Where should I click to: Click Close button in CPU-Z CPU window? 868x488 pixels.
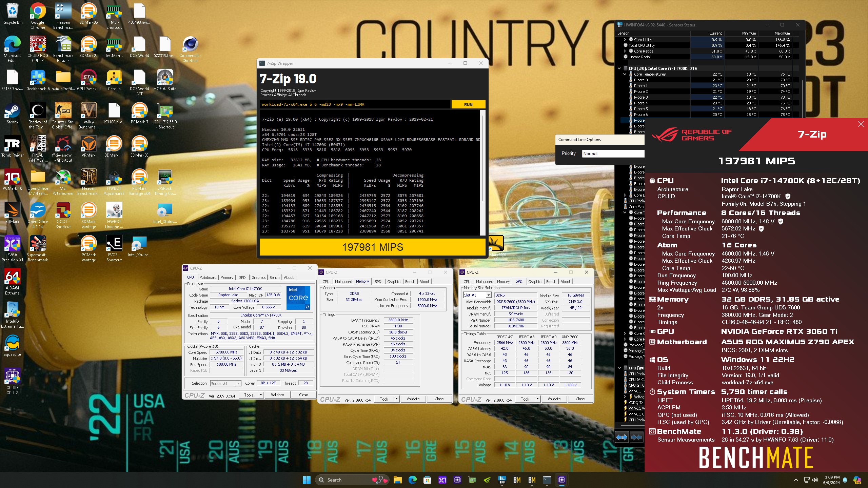click(303, 395)
